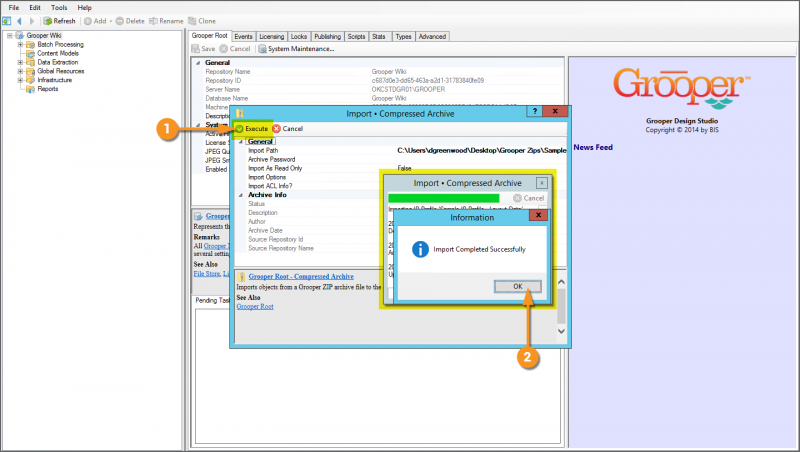Open the Add dropdown arrow
The width and height of the screenshot is (800, 452).
pos(111,21)
